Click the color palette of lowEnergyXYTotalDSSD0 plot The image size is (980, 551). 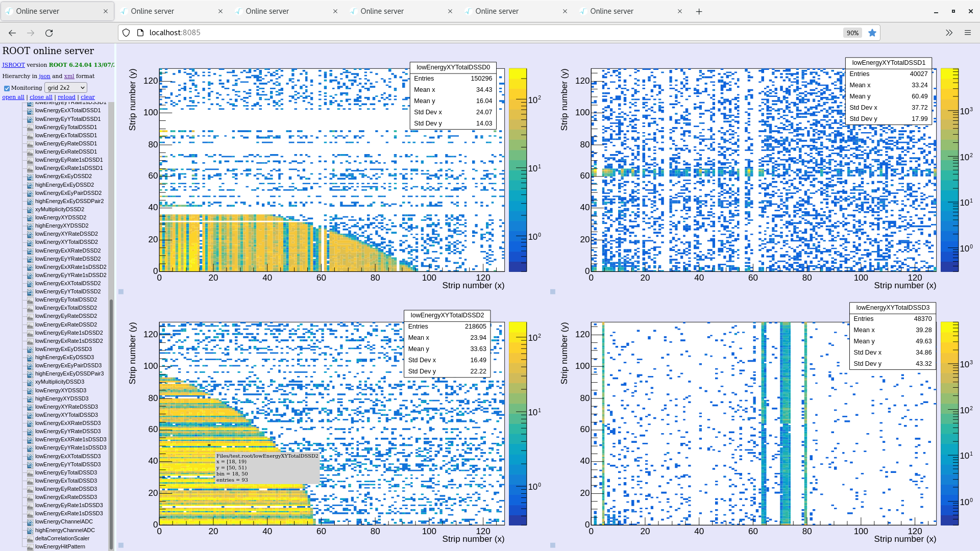pyautogui.click(x=518, y=170)
